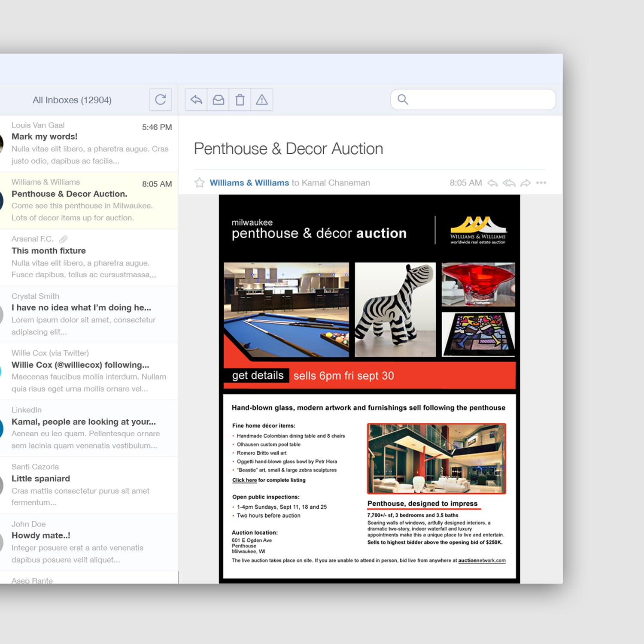Follow the 'Click here' complete listing link
The image size is (644, 644).
click(x=244, y=480)
